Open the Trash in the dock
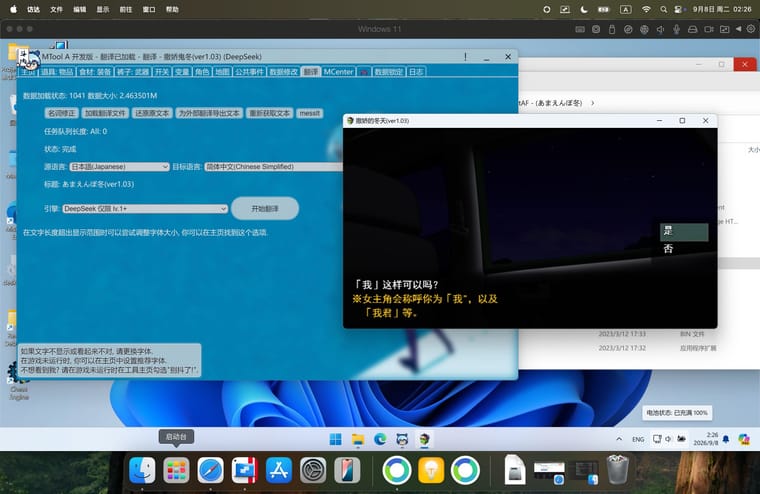 point(618,469)
